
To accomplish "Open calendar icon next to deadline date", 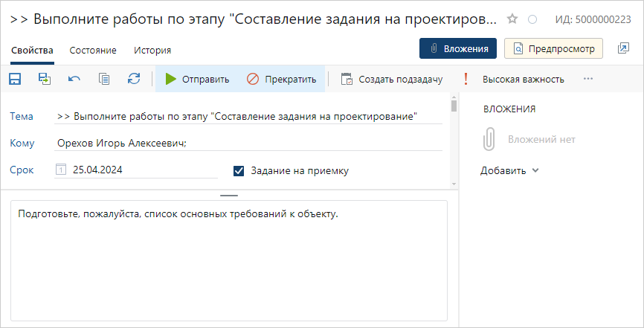I will click(61, 170).
